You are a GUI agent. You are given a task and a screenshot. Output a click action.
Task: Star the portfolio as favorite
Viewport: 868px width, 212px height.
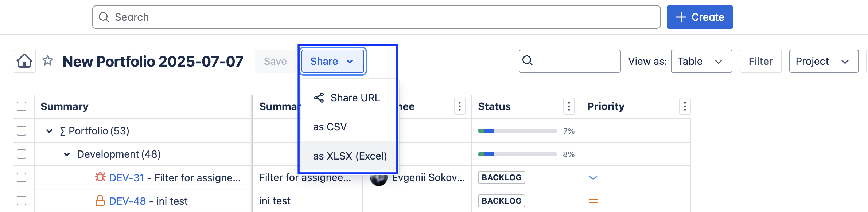48,60
